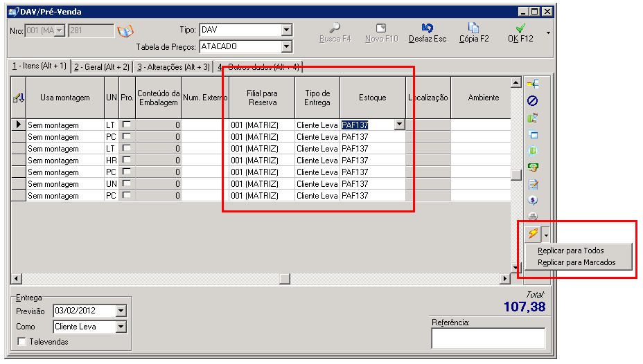
Task: Check Pro. box in first PC row
Action: pyautogui.click(x=127, y=136)
